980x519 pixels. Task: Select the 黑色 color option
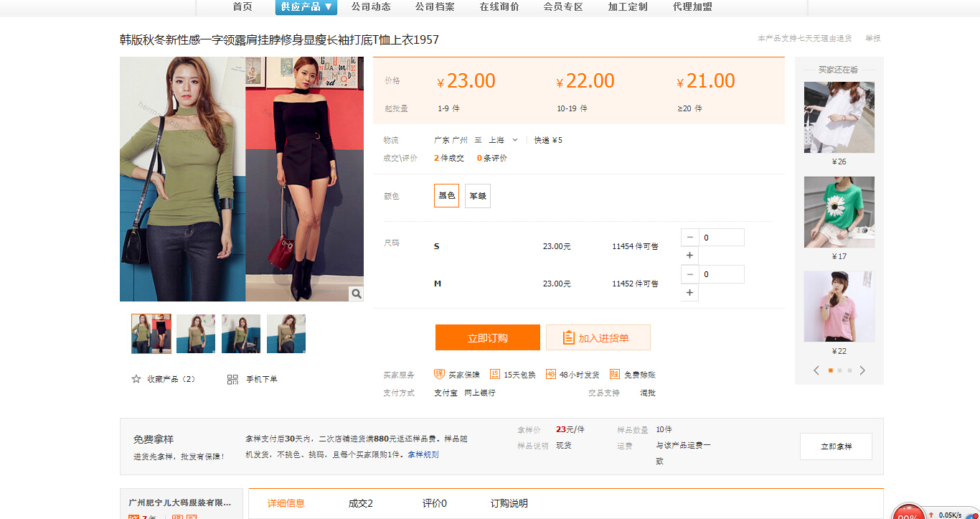tap(446, 196)
